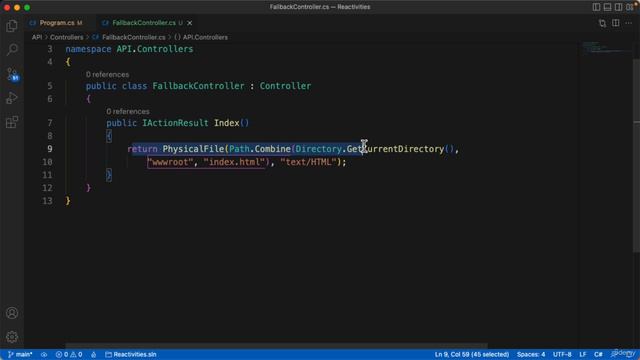Click line number 5 in gutter

pos(50,86)
